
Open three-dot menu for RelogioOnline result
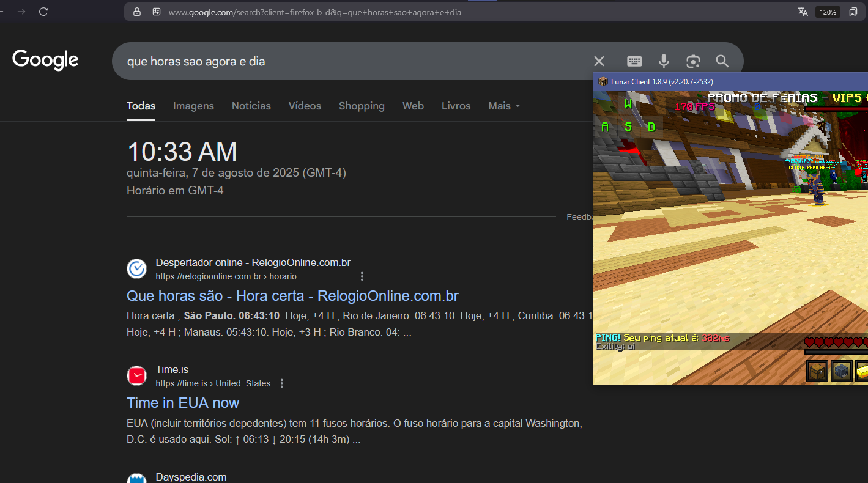(x=362, y=276)
